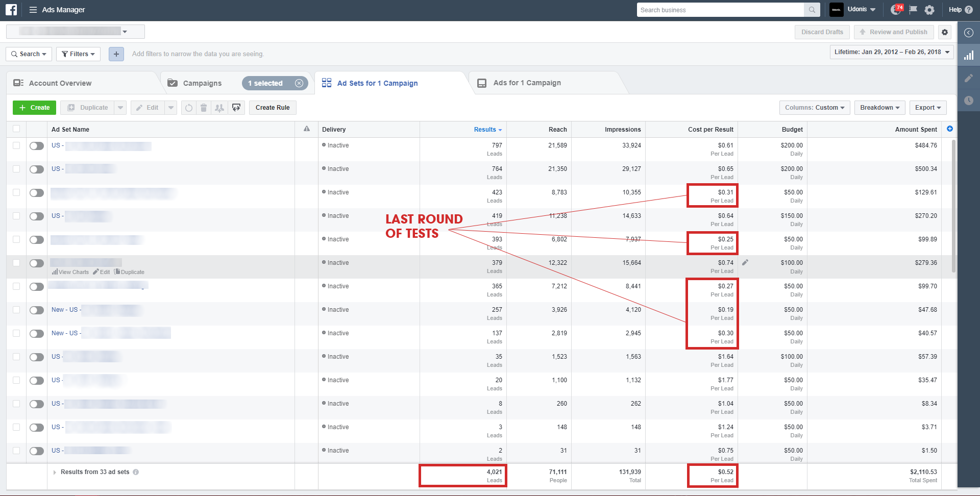Click the audience people icon

219,108
